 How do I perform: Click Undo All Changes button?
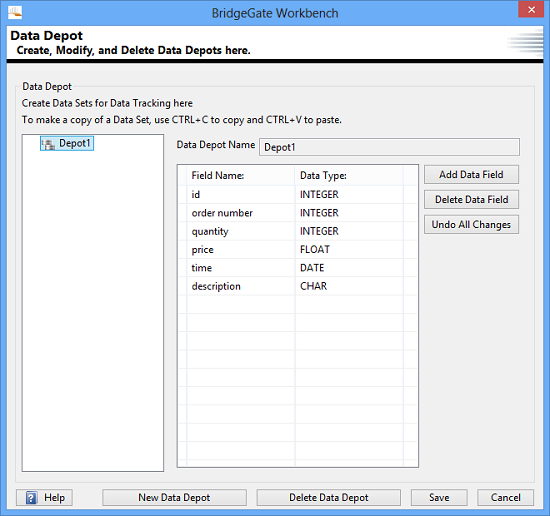click(471, 224)
